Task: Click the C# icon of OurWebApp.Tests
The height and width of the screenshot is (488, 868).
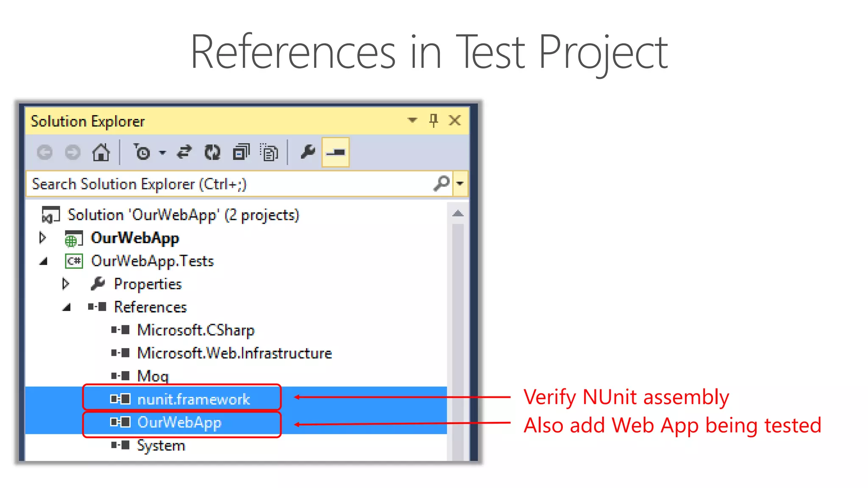Action: pyautogui.click(x=74, y=261)
